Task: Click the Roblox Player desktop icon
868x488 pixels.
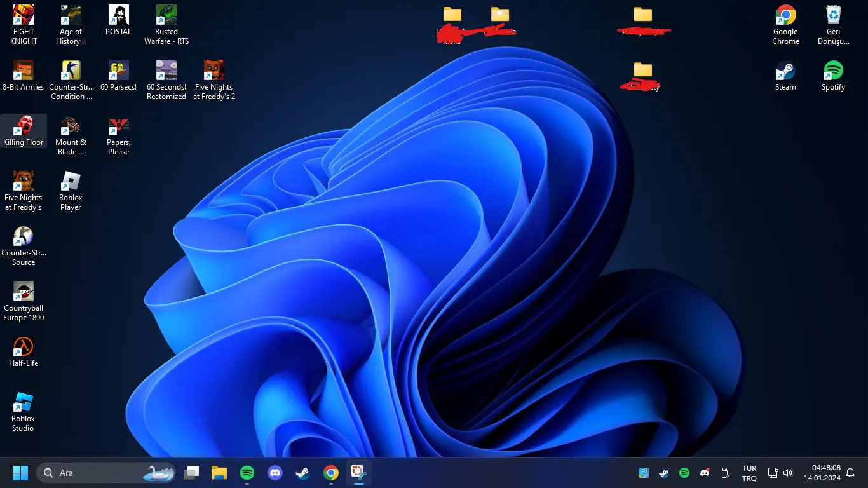Action: coord(71,191)
